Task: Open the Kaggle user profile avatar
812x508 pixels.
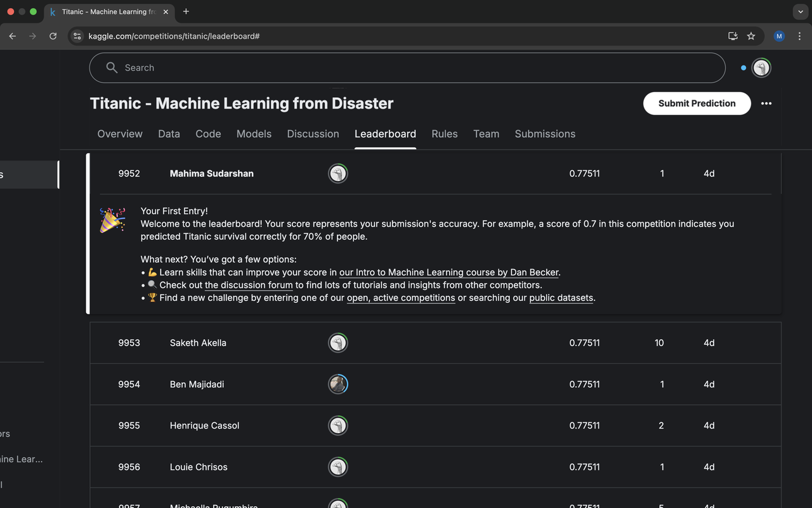Action: 761,68
